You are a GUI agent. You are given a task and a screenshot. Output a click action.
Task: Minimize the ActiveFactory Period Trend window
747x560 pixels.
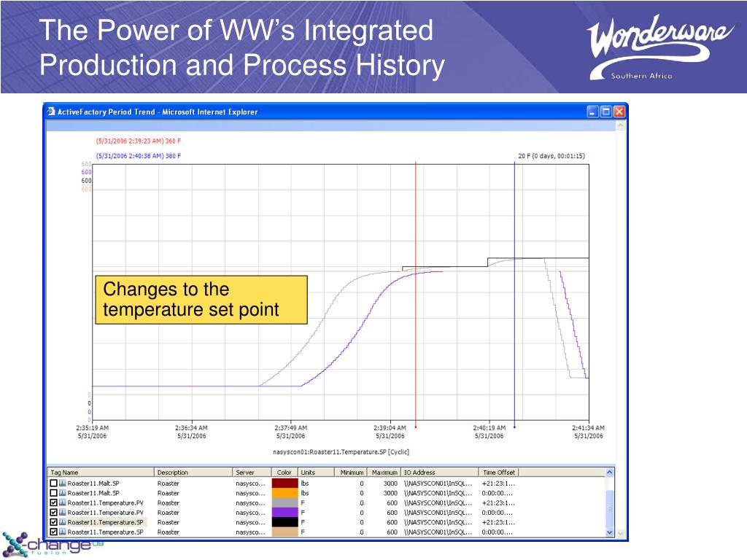pos(592,112)
